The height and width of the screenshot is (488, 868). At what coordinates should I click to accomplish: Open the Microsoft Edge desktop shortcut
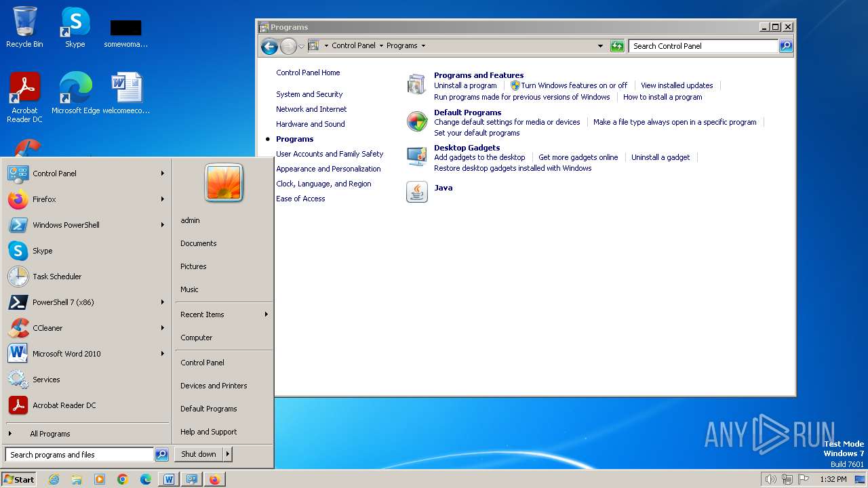[x=76, y=93]
